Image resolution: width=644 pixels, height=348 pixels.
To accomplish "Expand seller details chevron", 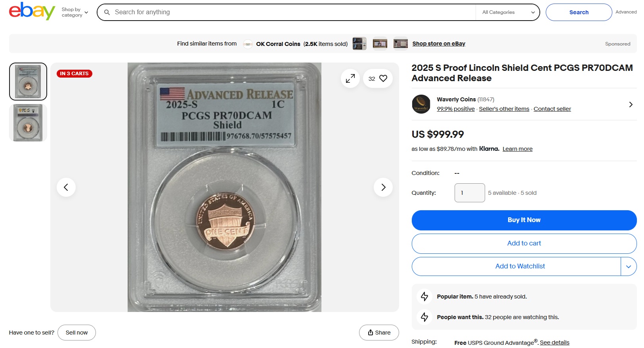I will (631, 105).
